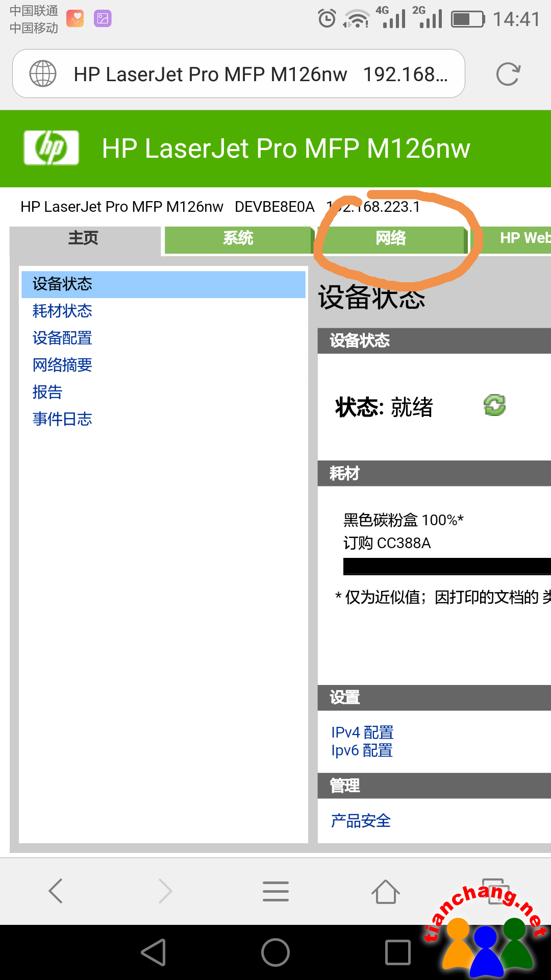Click the black toner level bar
The image size is (551, 980).
click(x=447, y=567)
